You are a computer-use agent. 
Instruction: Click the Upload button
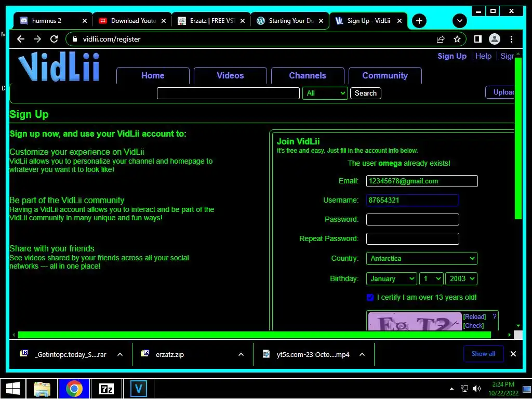pos(500,92)
